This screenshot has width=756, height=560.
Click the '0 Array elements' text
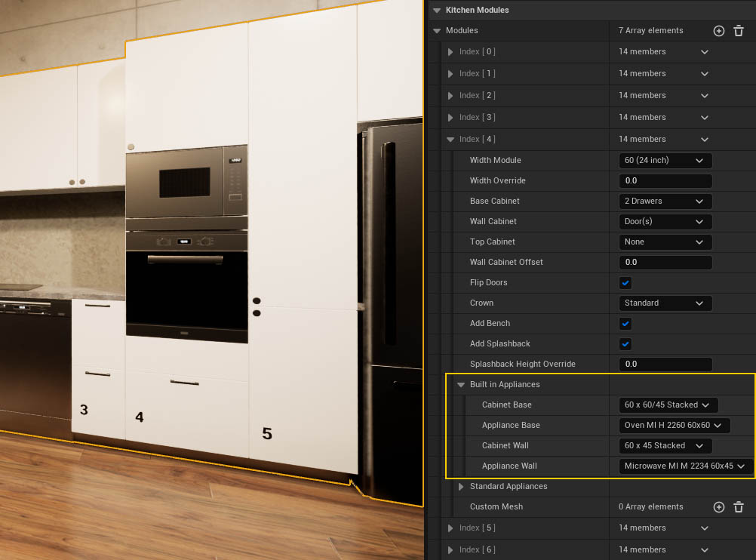point(650,507)
